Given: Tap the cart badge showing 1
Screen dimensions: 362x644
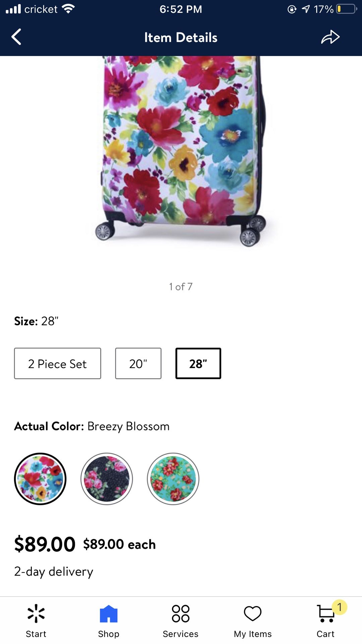Looking at the screenshot, I should (x=340, y=607).
